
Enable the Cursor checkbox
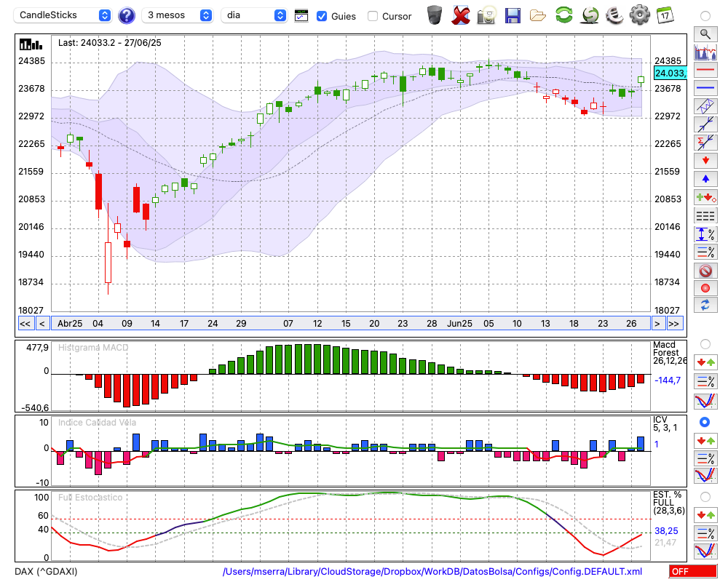(x=372, y=16)
